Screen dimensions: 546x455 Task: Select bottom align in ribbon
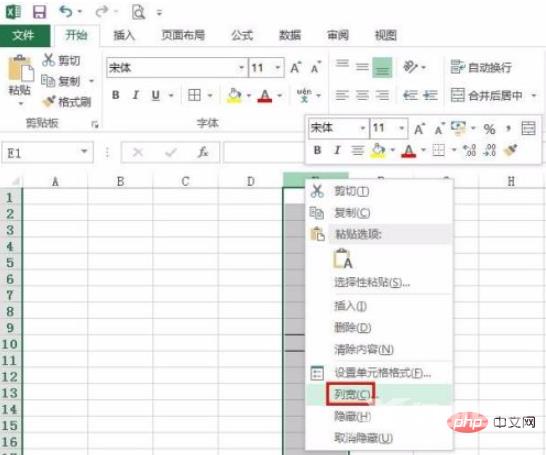382,67
